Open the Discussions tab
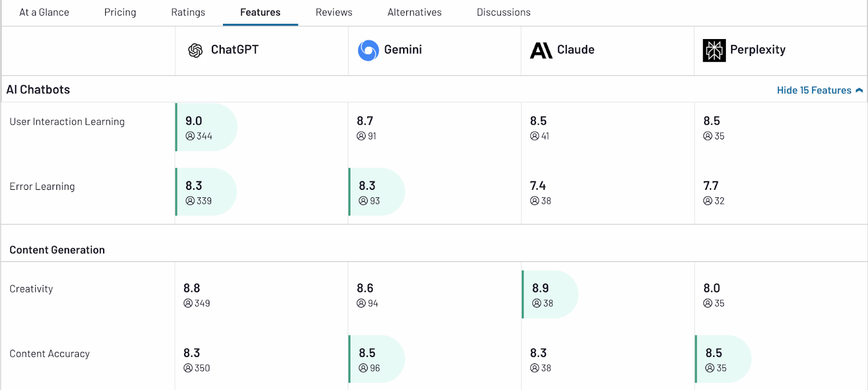The height and width of the screenshot is (390, 868). [503, 12]
